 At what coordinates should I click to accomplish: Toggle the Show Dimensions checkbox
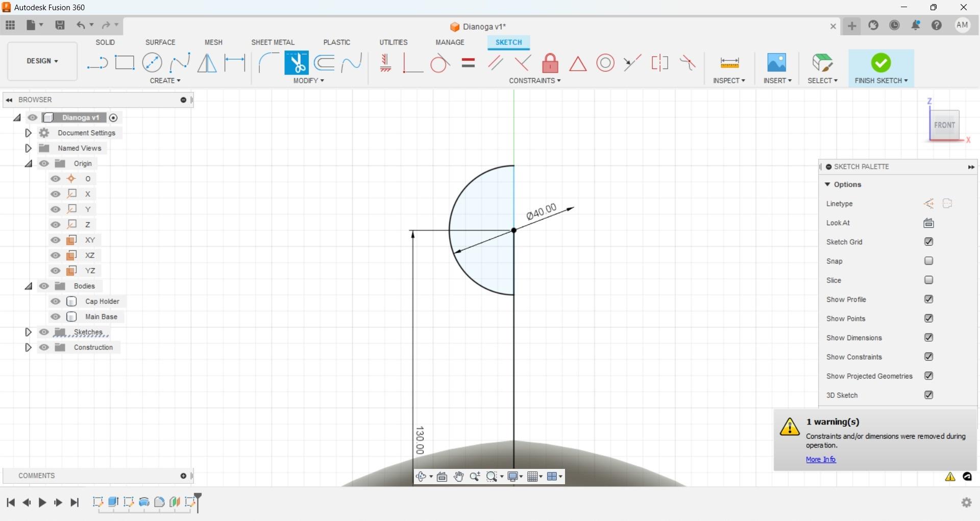(929, 338)
